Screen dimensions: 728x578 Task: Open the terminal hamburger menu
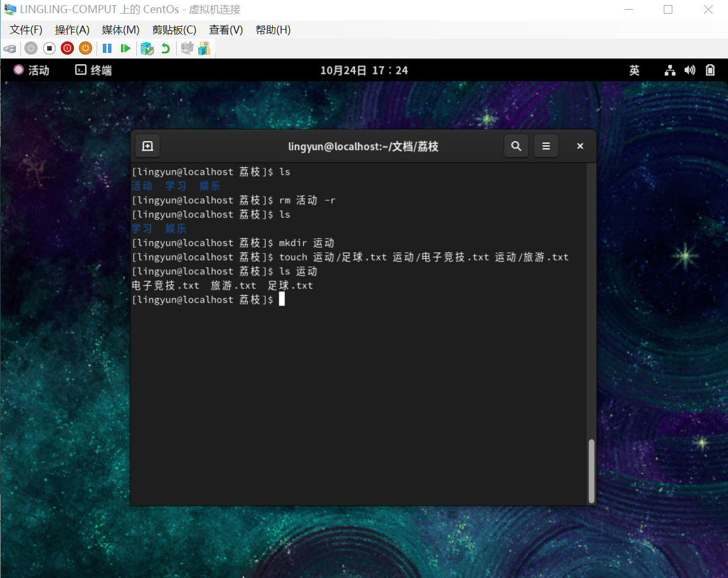[x=546, y=146]
